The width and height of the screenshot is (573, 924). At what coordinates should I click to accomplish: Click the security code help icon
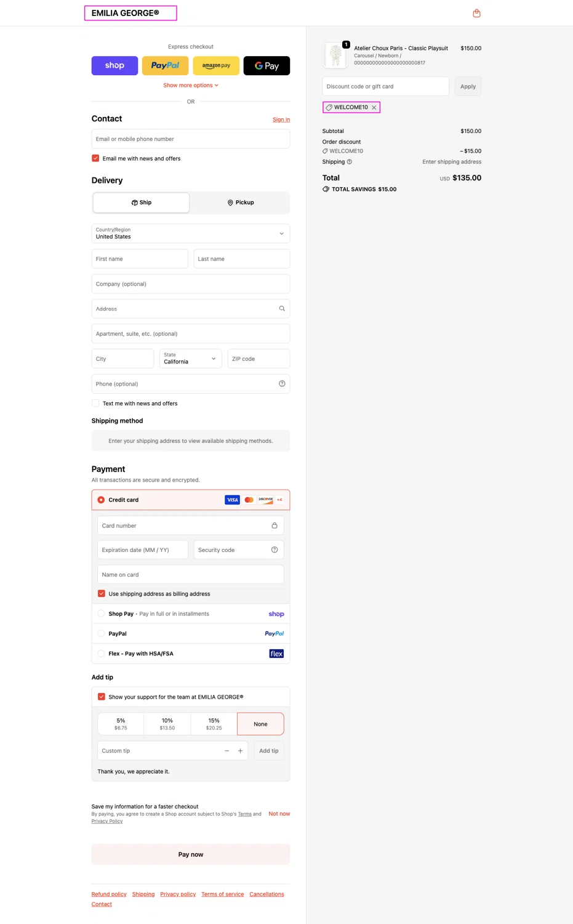tap(274, 550)
